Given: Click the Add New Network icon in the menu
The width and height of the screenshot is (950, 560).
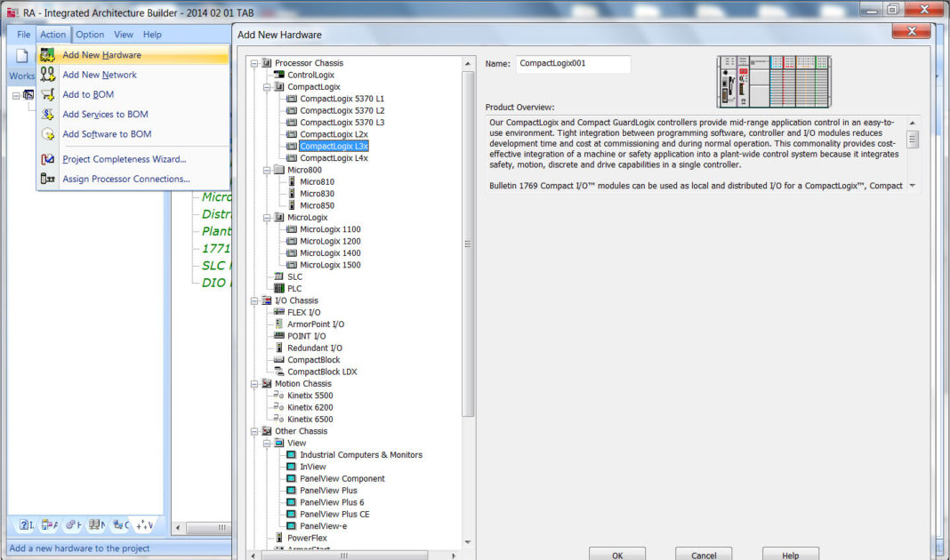Looking at the screenshot, I should (x=49, y=75).
